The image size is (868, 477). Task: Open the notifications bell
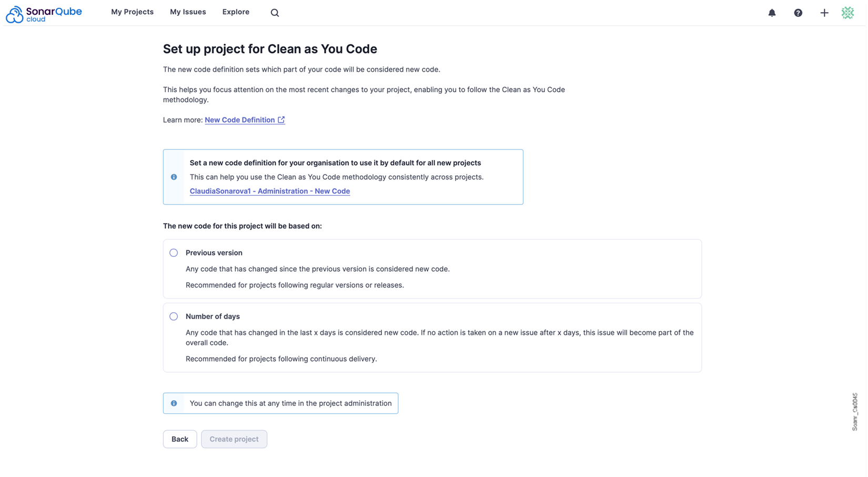click(x=772, y=13)
